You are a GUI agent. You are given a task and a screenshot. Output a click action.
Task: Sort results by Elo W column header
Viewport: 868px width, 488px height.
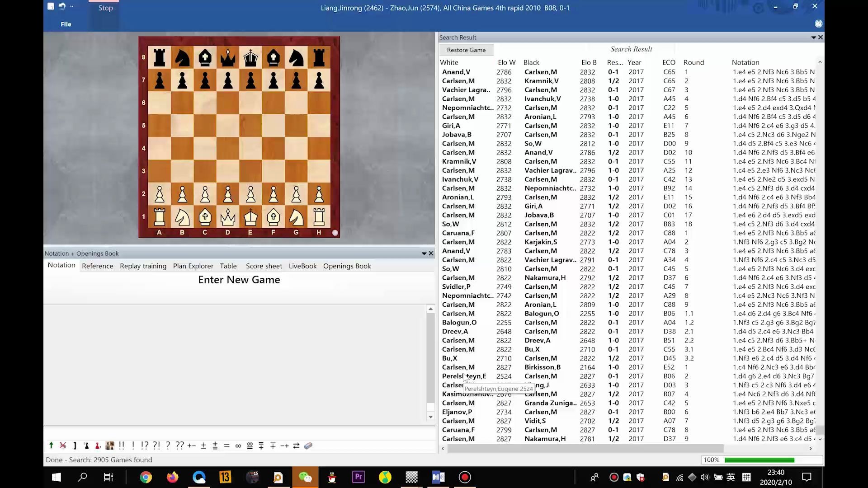pos(506,62)
